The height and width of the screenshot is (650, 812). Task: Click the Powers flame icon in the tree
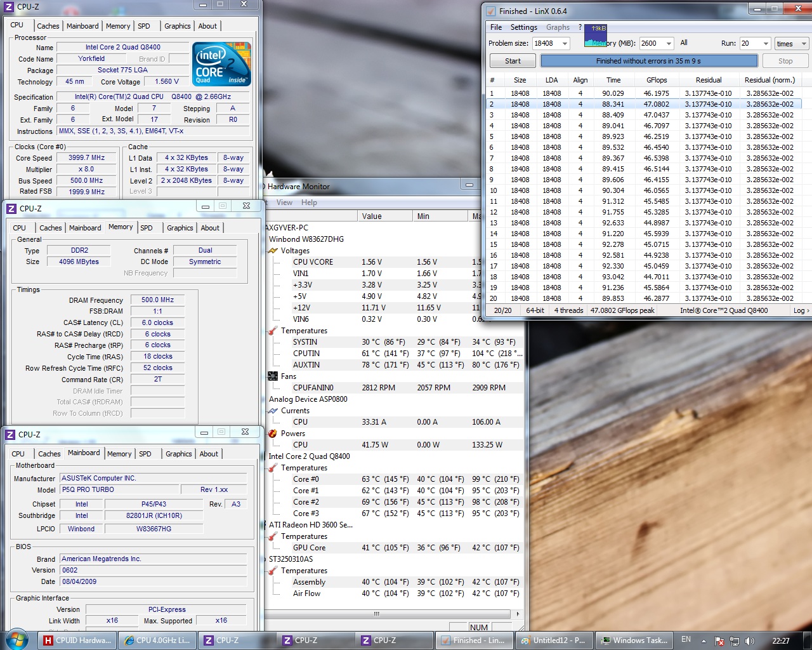point(273,434)
